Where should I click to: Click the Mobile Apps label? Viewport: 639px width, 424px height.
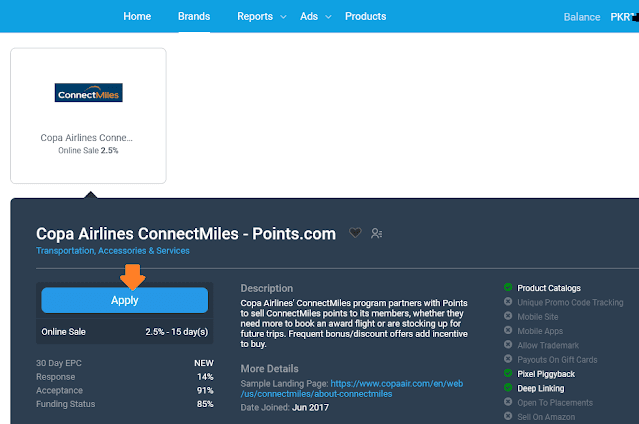click(540, 331)
